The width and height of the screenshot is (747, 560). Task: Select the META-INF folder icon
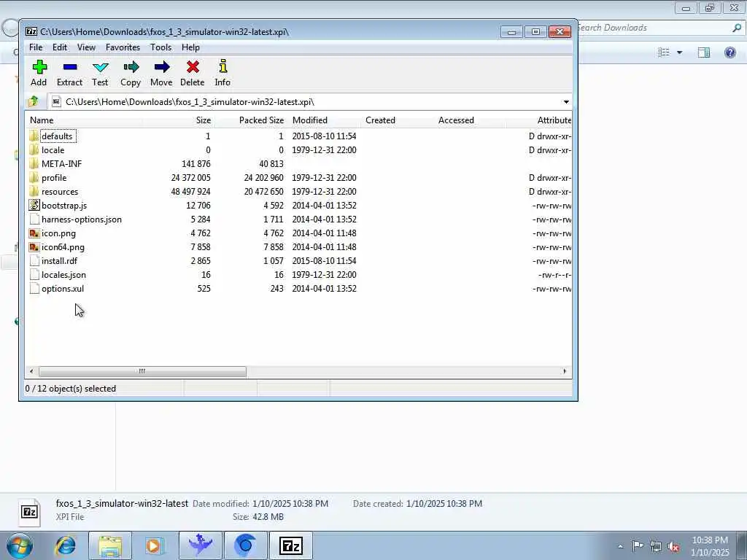[34, 164]
